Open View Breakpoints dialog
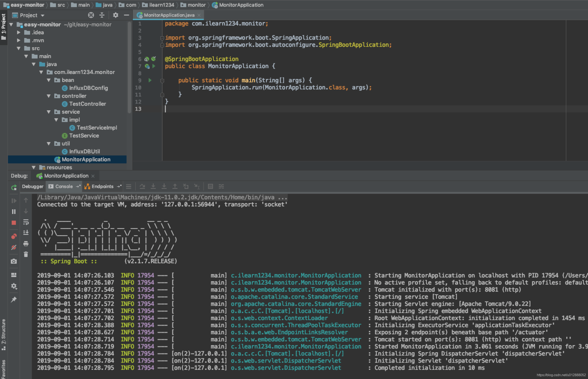The height and width of the screenshot is (379, 588). (14, 237)
